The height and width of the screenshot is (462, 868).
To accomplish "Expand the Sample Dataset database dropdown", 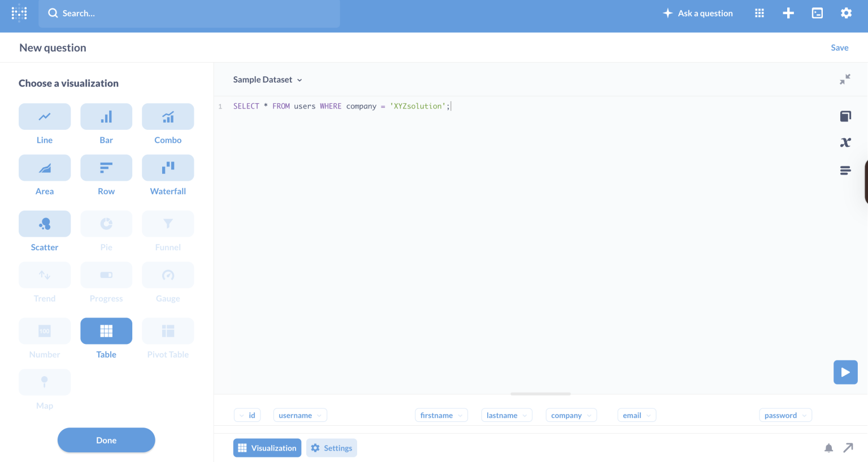I will click(x=268, y=80).
